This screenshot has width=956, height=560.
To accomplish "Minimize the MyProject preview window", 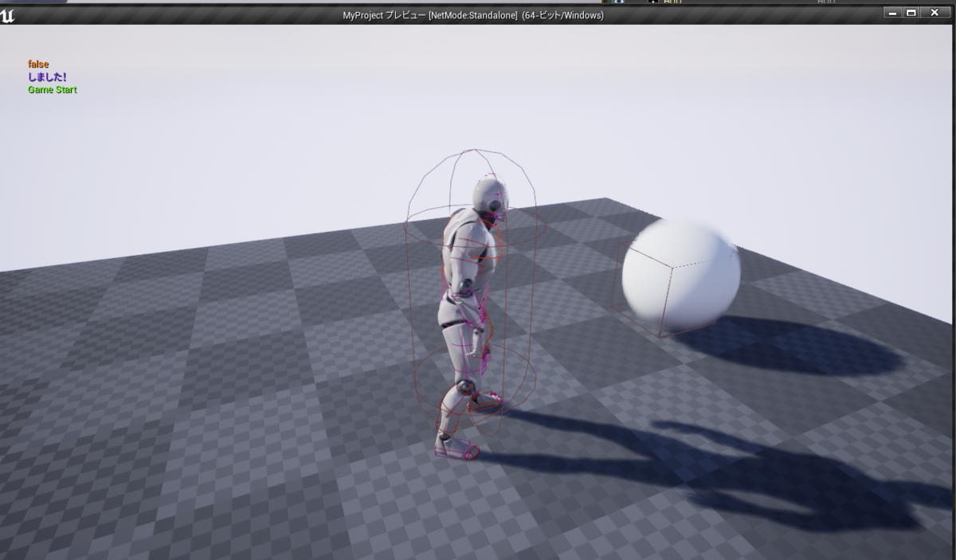I will [894, 14].
